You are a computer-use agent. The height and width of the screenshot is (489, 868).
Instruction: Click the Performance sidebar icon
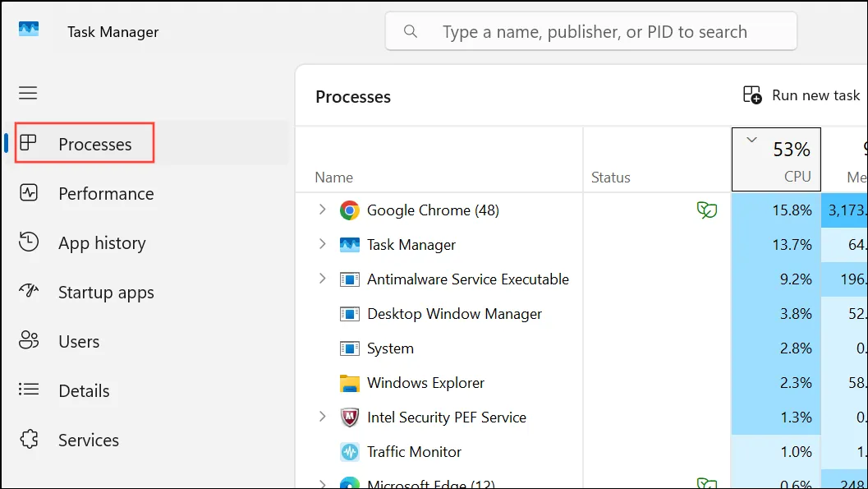click(x=29, y=192)
